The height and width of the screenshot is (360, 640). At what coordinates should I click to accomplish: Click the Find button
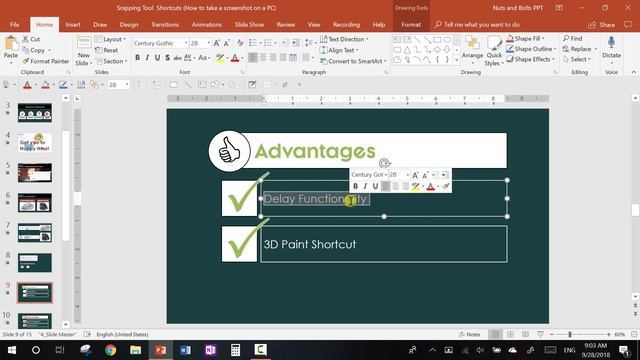[573, 38]
